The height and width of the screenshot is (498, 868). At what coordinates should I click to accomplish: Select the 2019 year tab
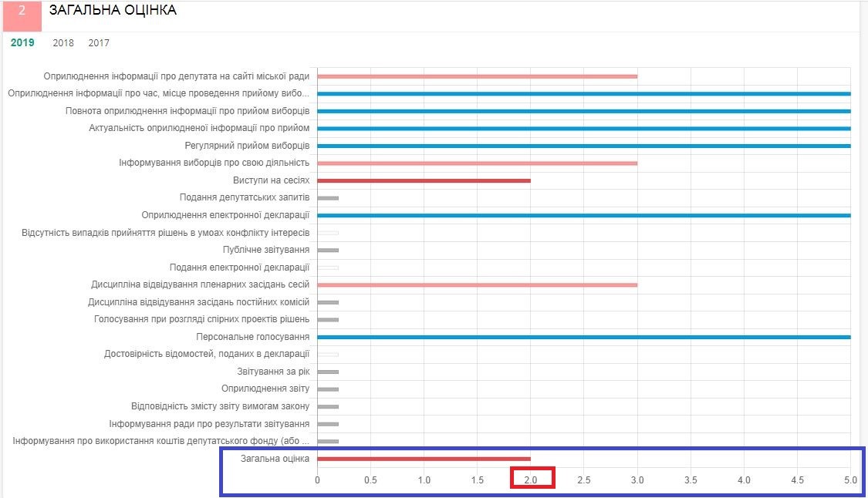coord(22,43)
